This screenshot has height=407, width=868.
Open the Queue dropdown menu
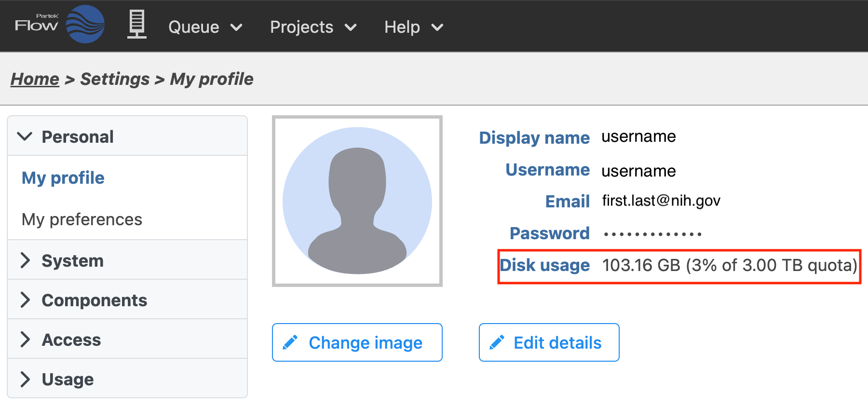[x=205, y=27]
